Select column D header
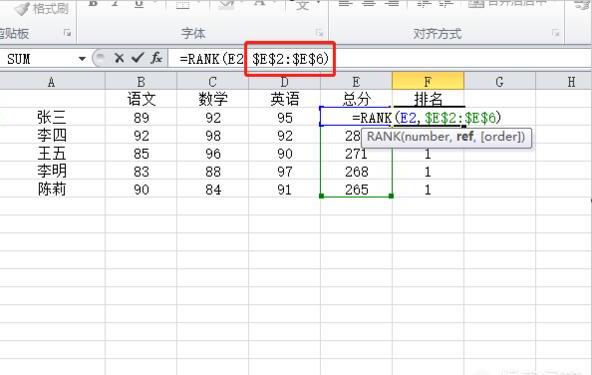592x375 pixels. [284, 82]
